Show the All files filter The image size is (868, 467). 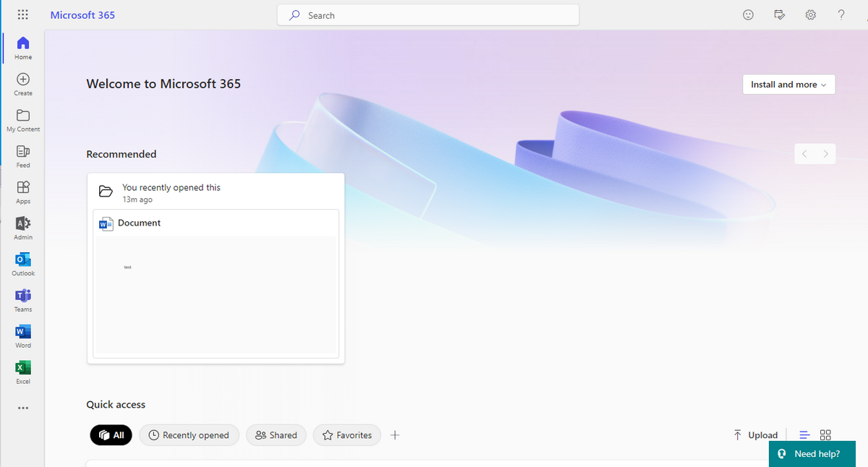[x=111, y=435]
